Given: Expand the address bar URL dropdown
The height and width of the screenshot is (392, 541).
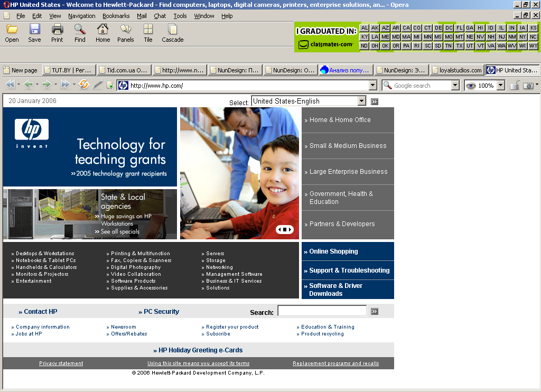Looking at the screenshot, I should coord(372,85).
